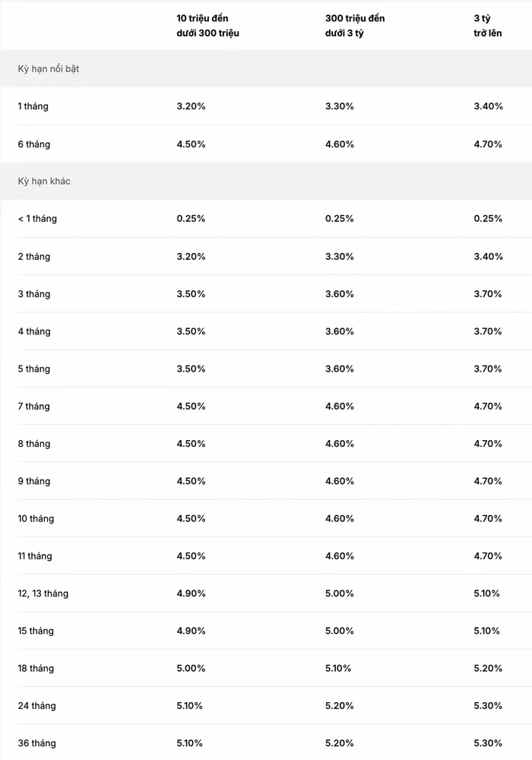Click the '1 tháng' term row label

pyautogui.click(x=33, y=106)
